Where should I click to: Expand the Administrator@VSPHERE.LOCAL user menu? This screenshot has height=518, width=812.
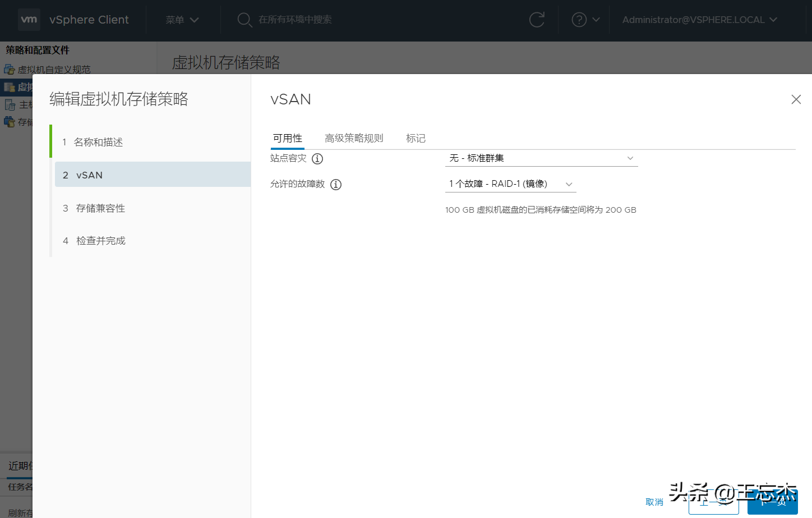pos(700,20)
